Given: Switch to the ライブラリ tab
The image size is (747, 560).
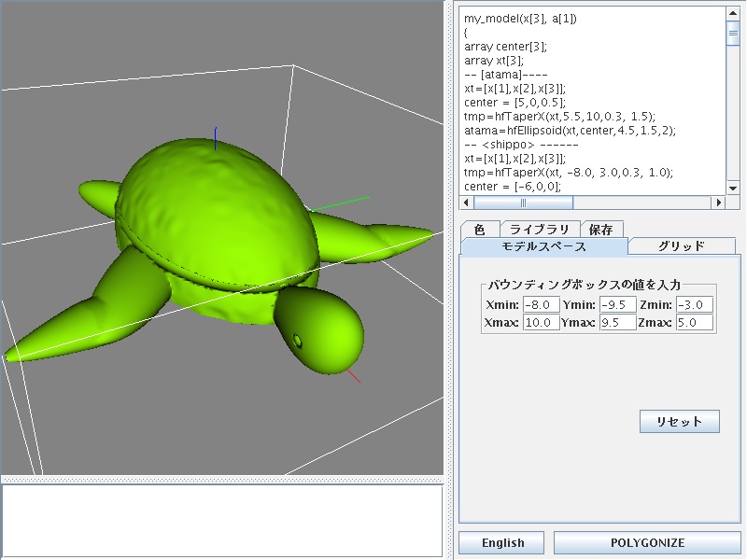Looking at the screenshot, I should coord(540,230).
